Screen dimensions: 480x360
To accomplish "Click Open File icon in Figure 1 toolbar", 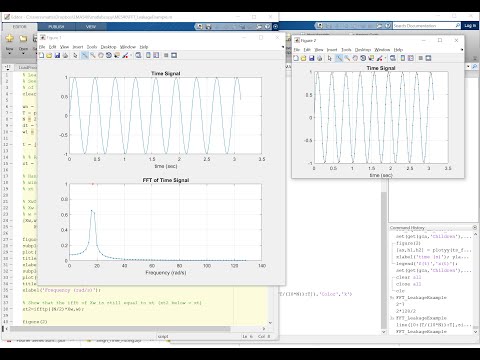I will [x=49, y=55].
